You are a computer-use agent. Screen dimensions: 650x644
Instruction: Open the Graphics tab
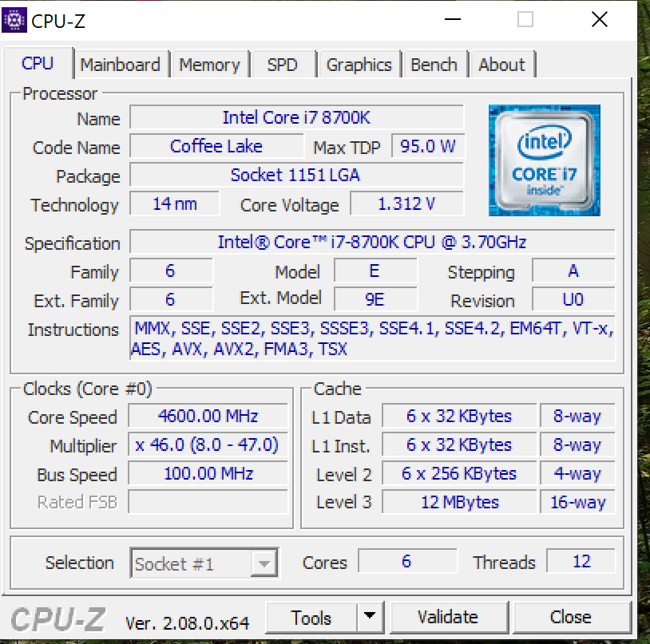[x=359, y=65]
